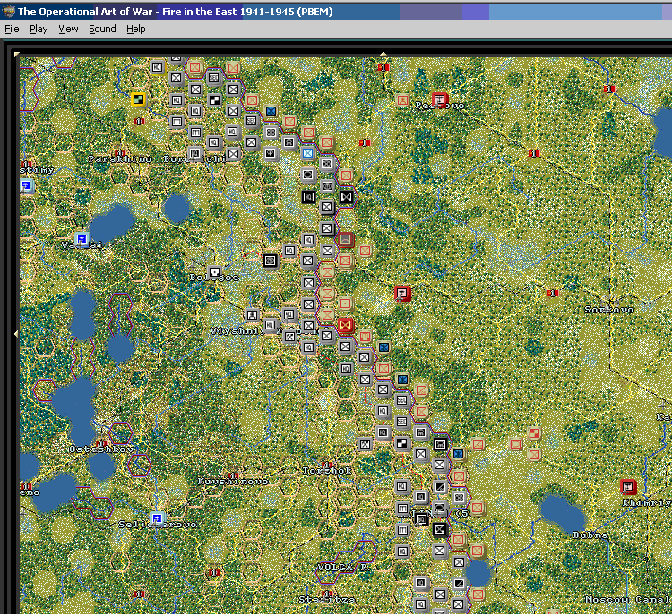Click the app icon in the title bar

click(x=8, y=12)
